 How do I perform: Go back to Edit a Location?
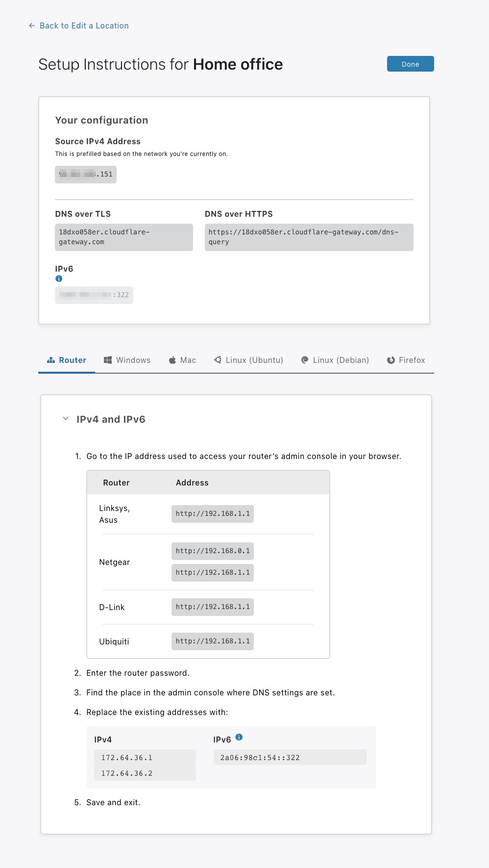(x=84, y=26)
